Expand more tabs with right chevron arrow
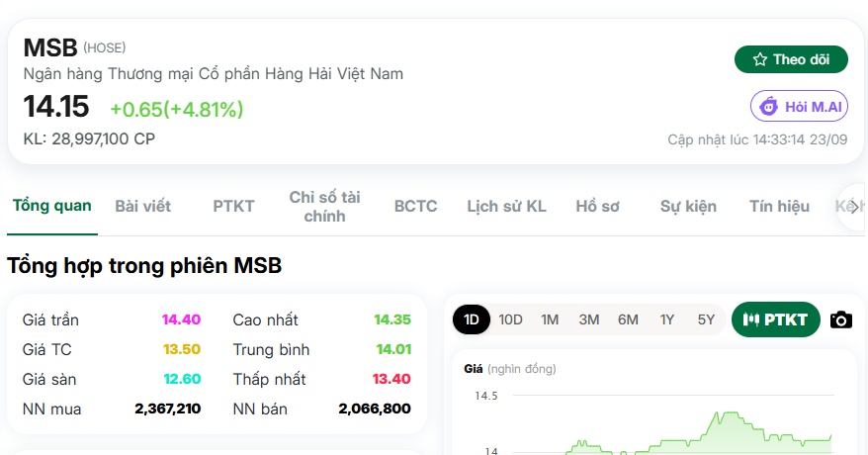868x455 pixels. [855, 207]
